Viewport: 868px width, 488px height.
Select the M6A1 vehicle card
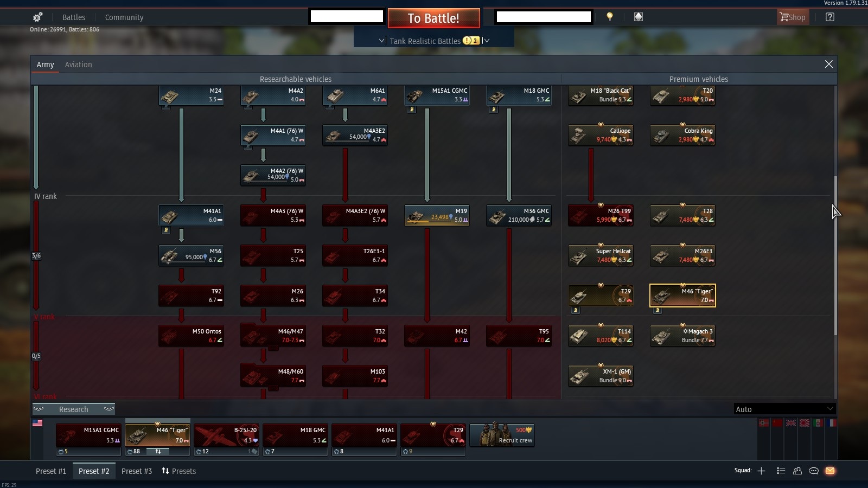pos(355,95)
